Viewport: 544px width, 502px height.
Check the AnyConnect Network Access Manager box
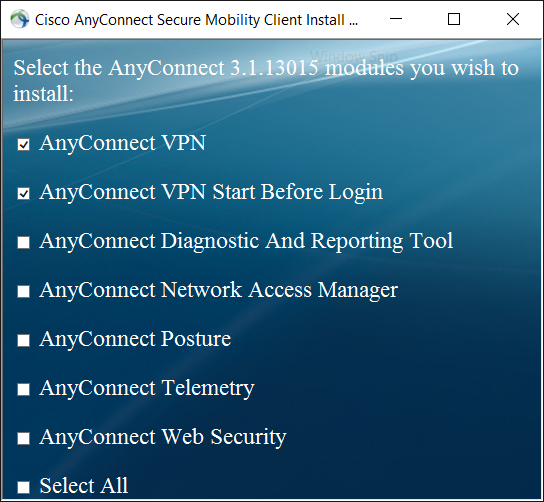pos(24,291)
